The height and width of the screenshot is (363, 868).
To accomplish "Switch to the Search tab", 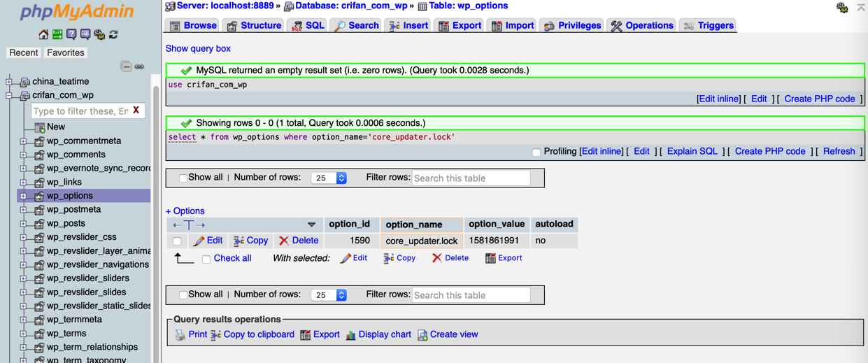I will pos(356,25).
